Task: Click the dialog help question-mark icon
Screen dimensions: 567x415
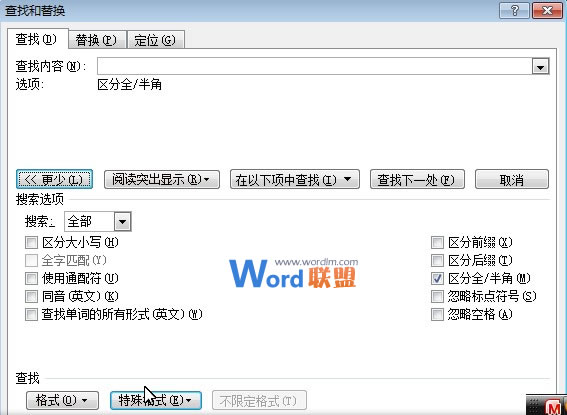Action: coord(515,10)
